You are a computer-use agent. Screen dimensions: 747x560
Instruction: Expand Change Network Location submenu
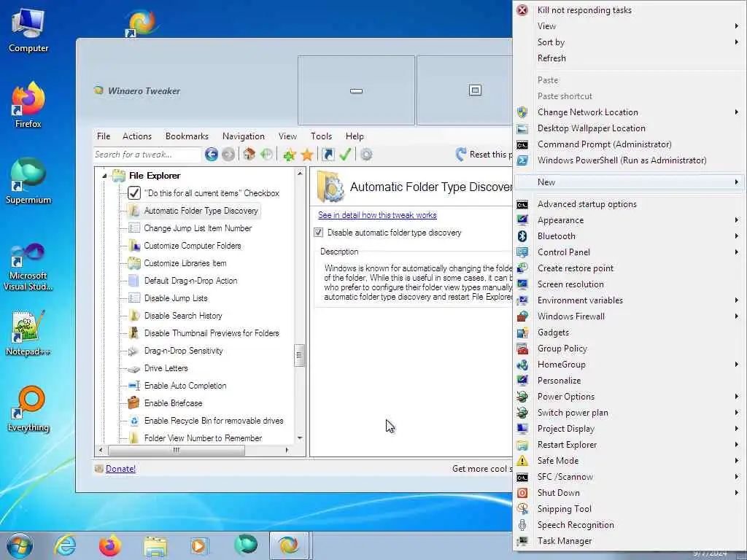[737, 112]
